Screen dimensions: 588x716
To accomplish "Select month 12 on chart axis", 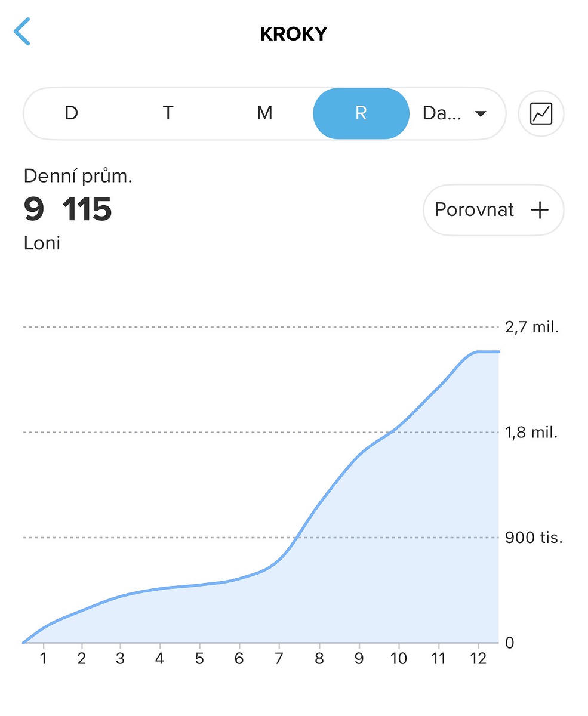I will pyautogui.click(x=478, y=659).
